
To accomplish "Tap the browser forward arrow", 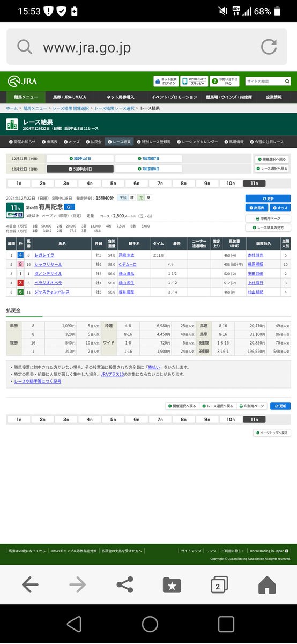I will click(x=77, y=584).
